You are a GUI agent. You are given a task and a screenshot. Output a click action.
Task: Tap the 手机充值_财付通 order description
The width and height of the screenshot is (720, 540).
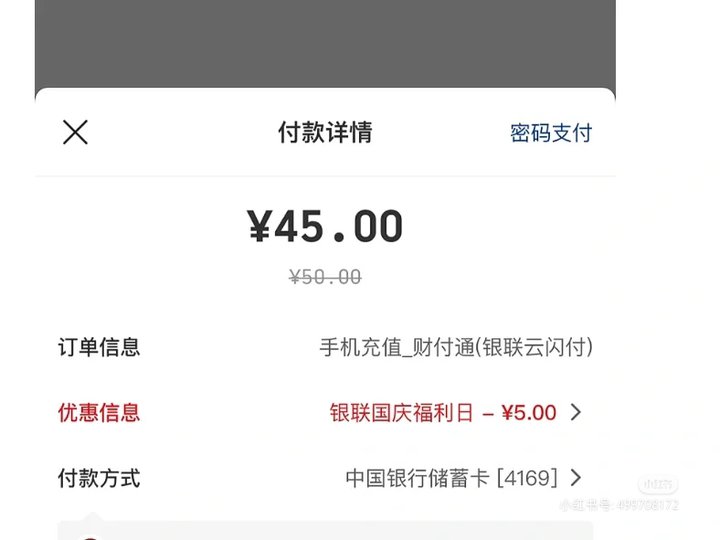tap(456, 347)
